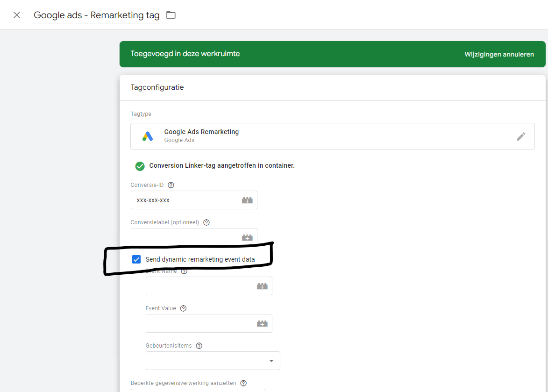
Task: Close the tag editor with the X icon
Action: [x=17, y=15]
